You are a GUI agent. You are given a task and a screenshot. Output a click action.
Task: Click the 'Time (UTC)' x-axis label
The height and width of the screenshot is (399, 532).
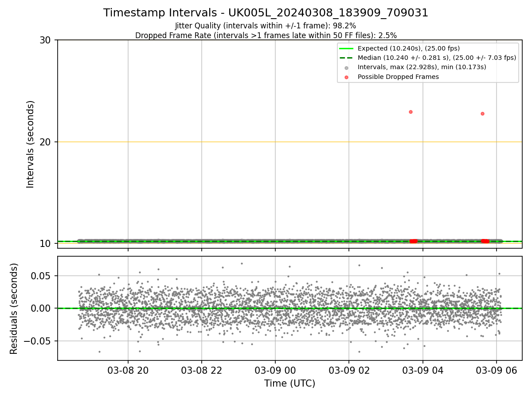click(289, 383)
